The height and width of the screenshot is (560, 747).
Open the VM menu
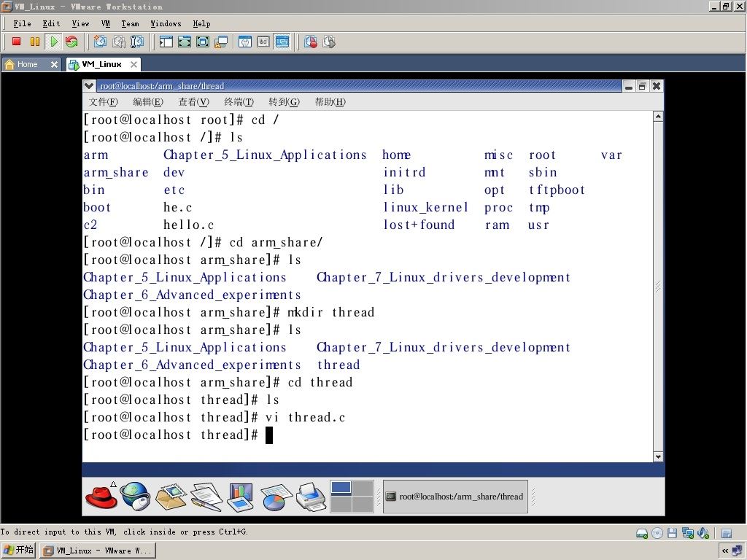point(105,23)
